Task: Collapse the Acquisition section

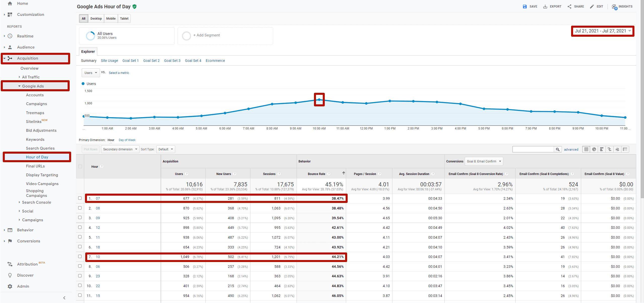Action: pyautogui.click(x=5, y=58)
